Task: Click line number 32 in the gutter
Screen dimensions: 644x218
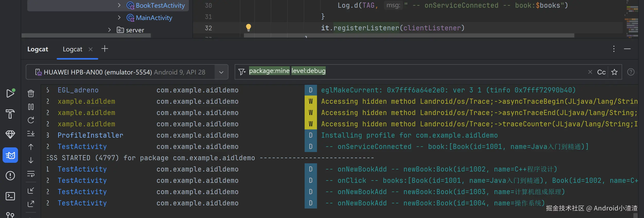Action: tap(208, 28)
